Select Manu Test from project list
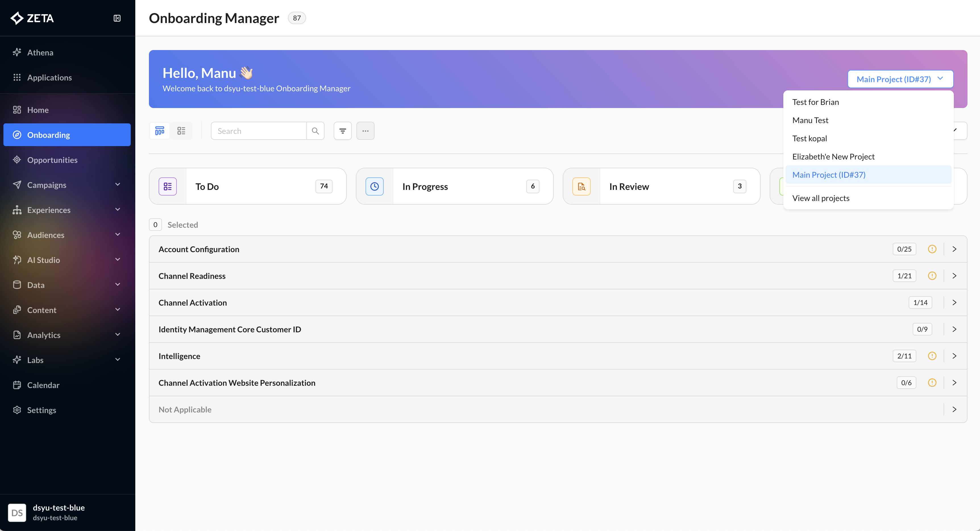Image resolution: width=980 pixels, height=531 pixels. (x=810, y=120)
